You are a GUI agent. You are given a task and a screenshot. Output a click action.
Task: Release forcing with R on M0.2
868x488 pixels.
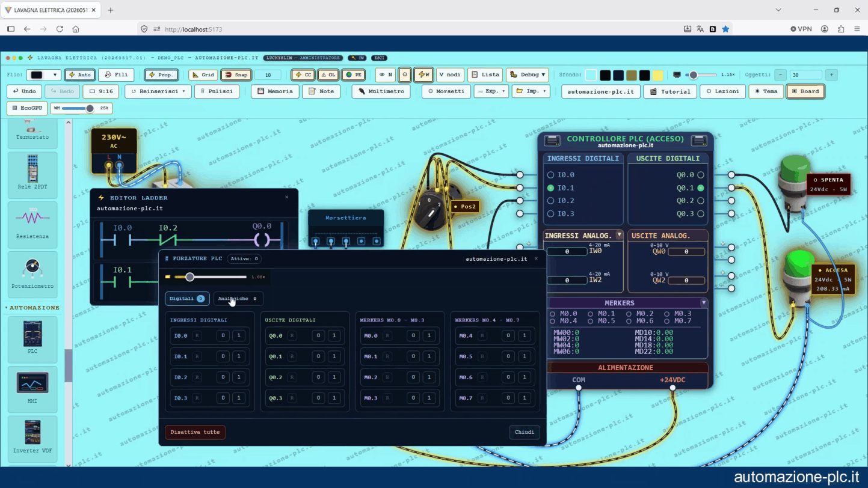387,377
